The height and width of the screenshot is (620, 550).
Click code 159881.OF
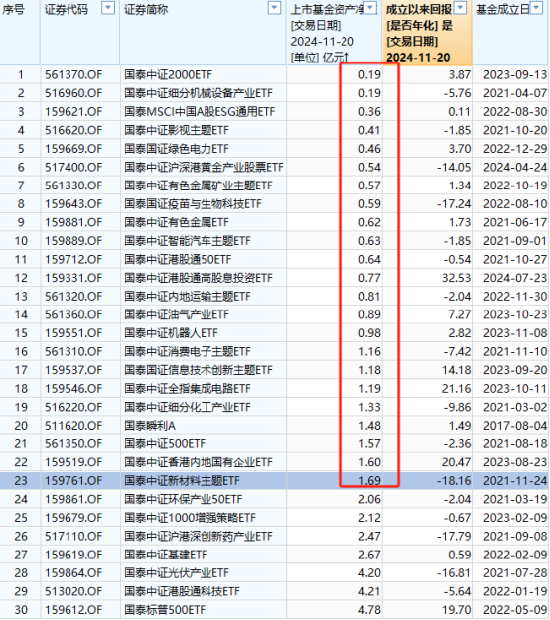tap(74, 222)
